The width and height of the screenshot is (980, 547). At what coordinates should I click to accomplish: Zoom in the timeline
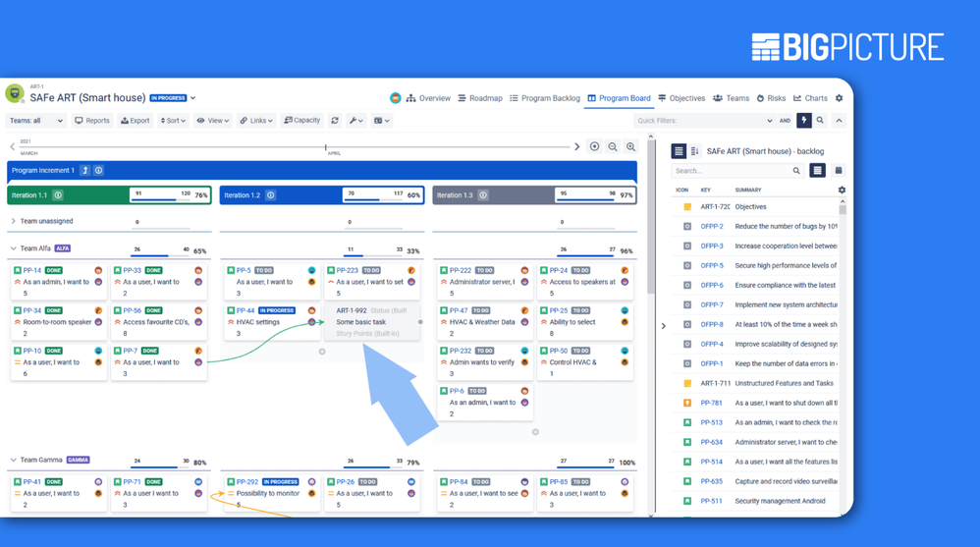pyautogui.click(x=631, y=146)
